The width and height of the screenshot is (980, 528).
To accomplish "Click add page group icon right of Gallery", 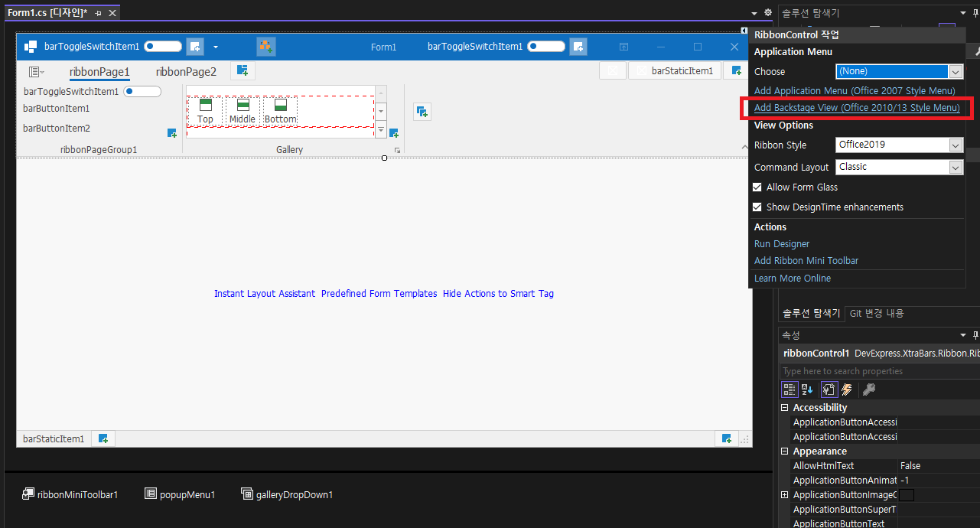I will pyautogui.click(x=422, y=112).
